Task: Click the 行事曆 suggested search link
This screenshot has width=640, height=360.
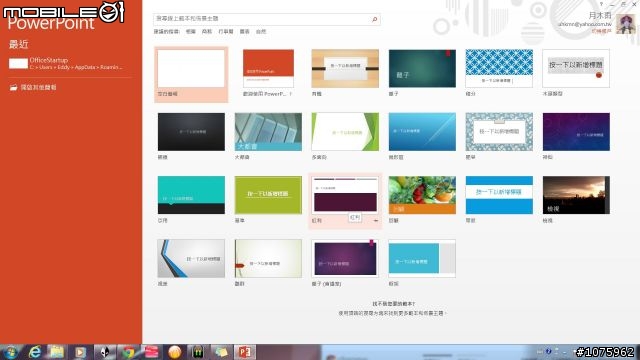Action: (x=226, y=31)
